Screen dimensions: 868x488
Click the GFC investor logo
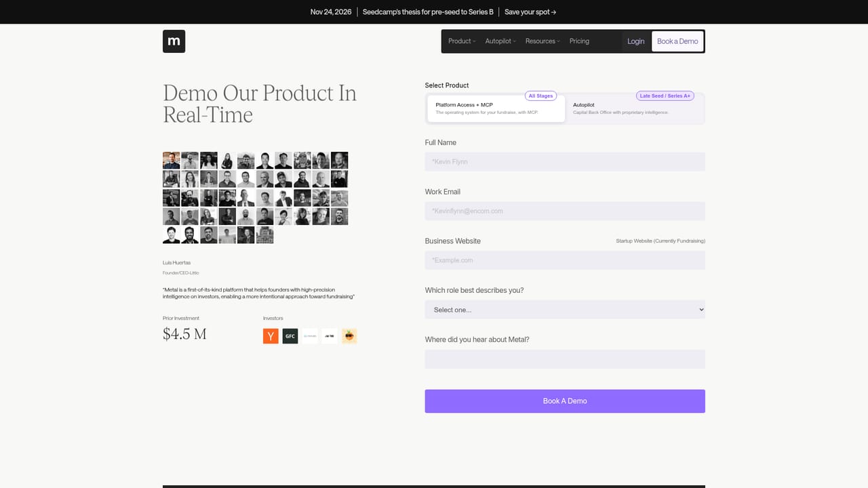[x=290, y=335]
